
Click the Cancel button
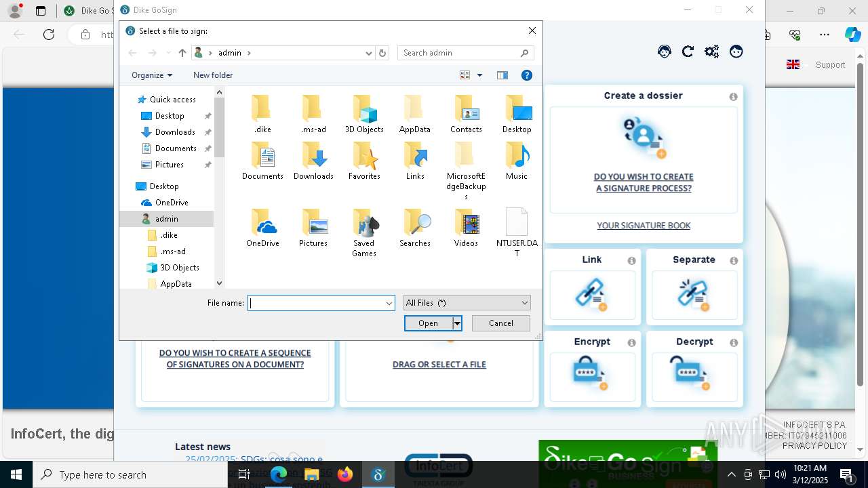coord(501,323)
